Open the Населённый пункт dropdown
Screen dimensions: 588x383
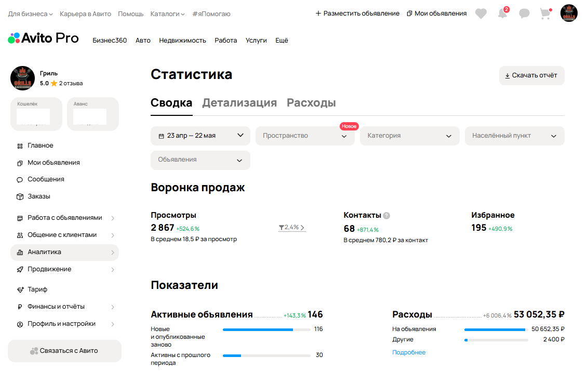514,136
